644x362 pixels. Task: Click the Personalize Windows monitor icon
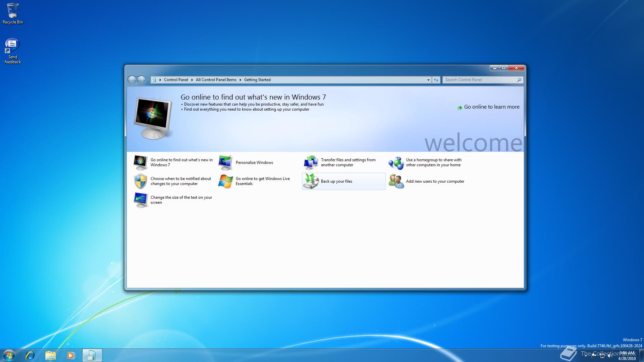coord(225,163)
